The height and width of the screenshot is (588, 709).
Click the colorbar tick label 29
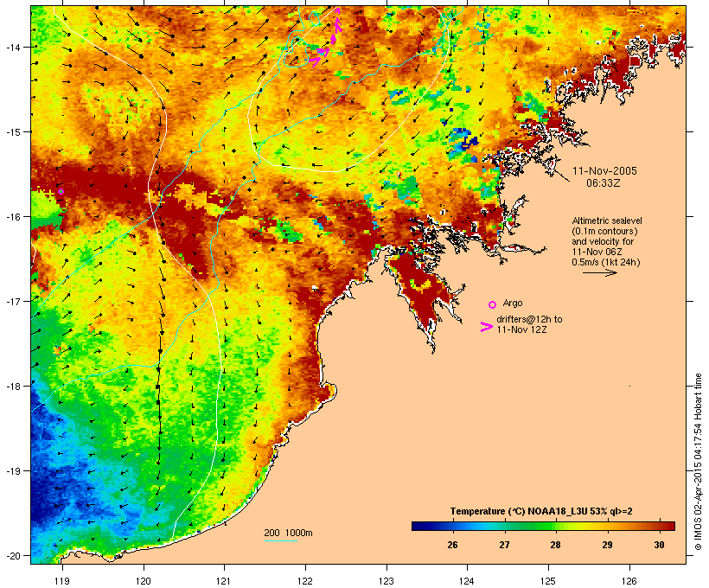[x=607, y=545]
